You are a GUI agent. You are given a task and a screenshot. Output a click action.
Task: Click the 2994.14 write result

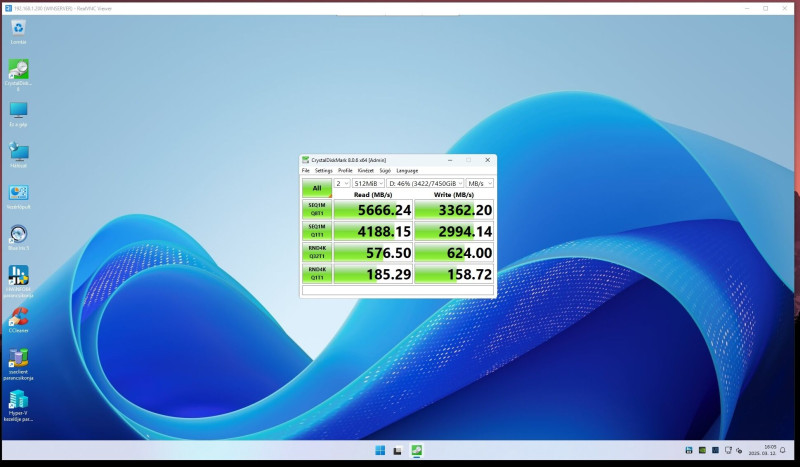coord(454,231)
